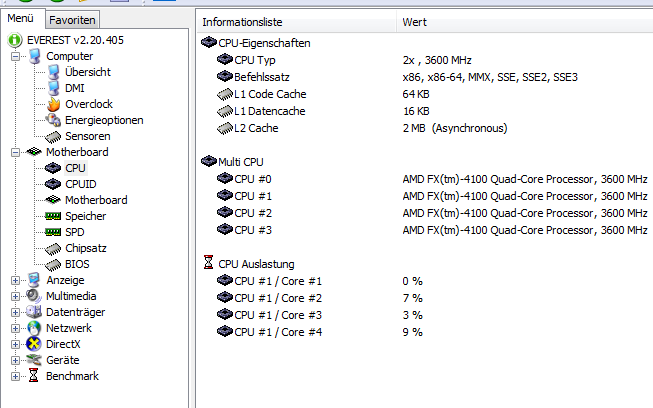
Task: Select the BIOS tree entry
Action: [77, 264]
